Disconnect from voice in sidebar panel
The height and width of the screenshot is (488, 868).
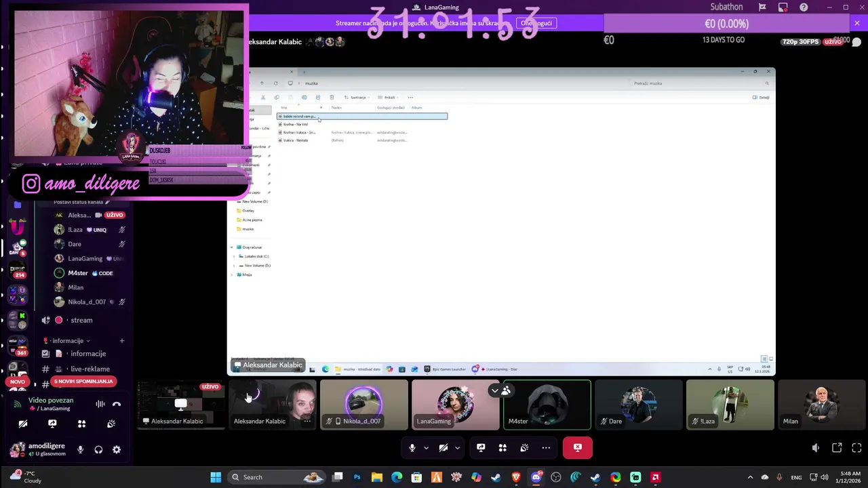coord(117,404)
